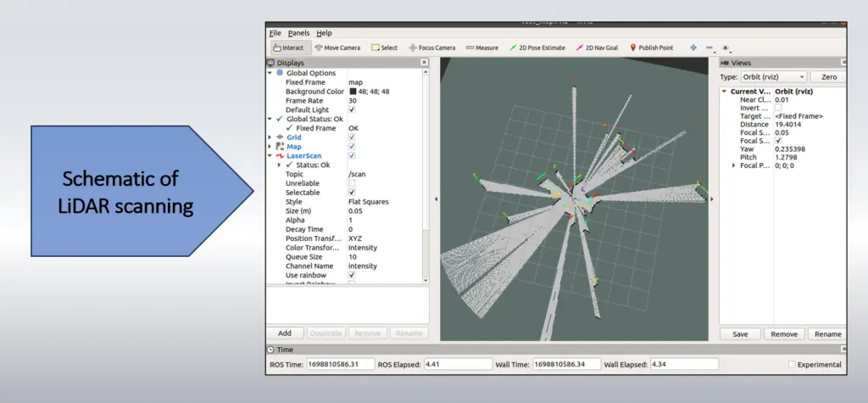The height and width of the screenshot is (403, 868).
Task: Toggle the Grid display checkbox
Action: click(352, 137)
